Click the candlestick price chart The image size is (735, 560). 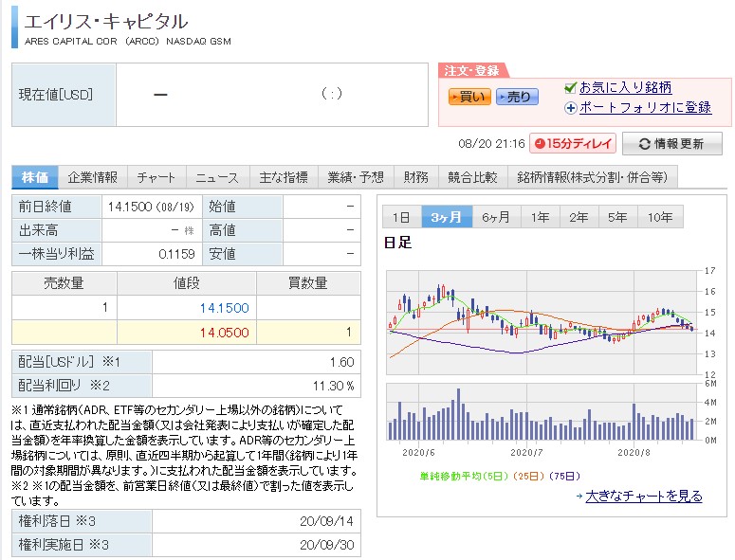pos(542,322)
